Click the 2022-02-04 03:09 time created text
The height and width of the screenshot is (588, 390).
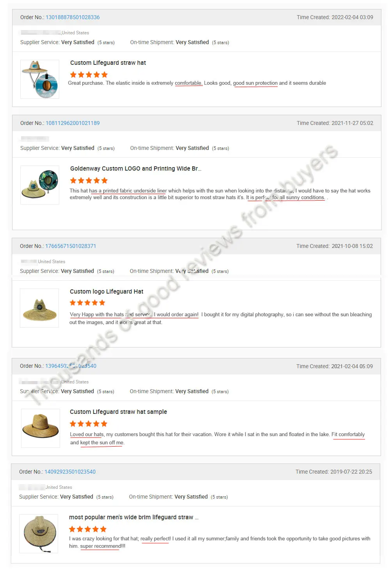click(x=352, y=17)
